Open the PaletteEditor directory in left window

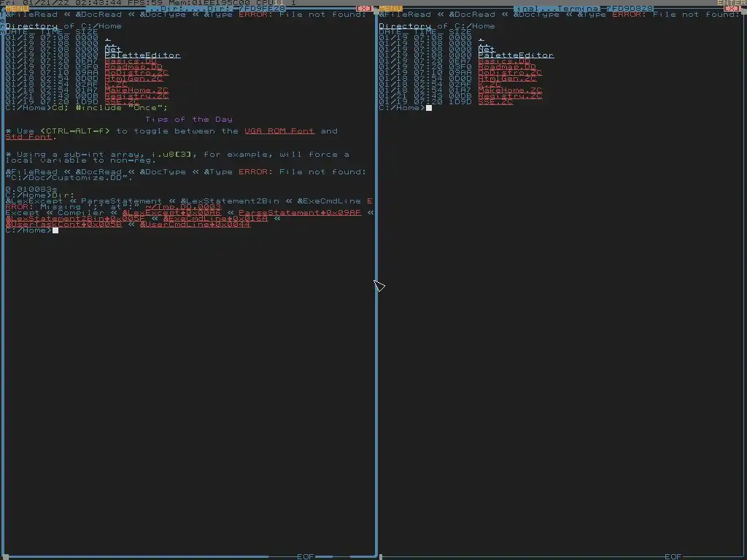142,55
